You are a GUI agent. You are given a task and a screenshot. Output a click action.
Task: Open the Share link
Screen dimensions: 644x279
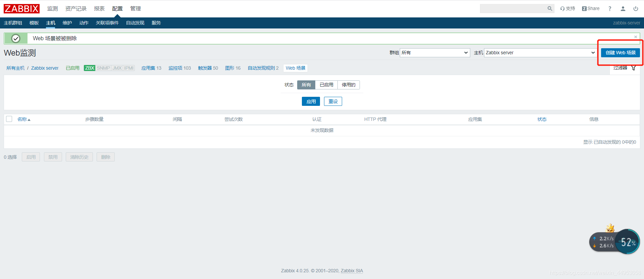click(x=591, y=9)
